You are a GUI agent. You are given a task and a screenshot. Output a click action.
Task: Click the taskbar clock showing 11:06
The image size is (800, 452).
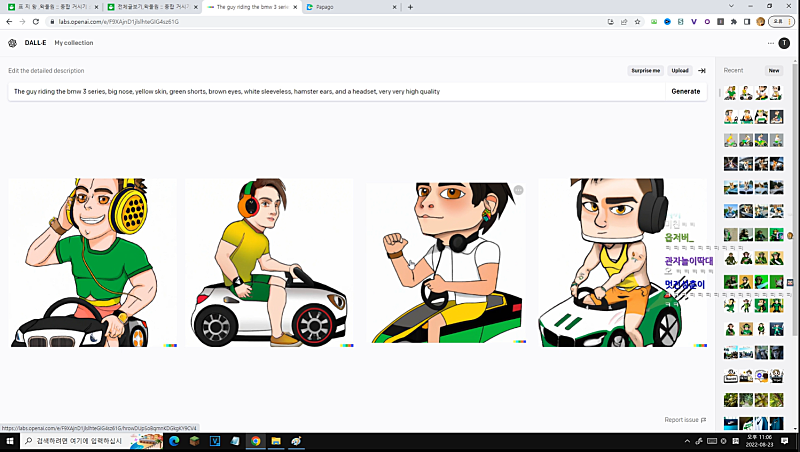759,441
